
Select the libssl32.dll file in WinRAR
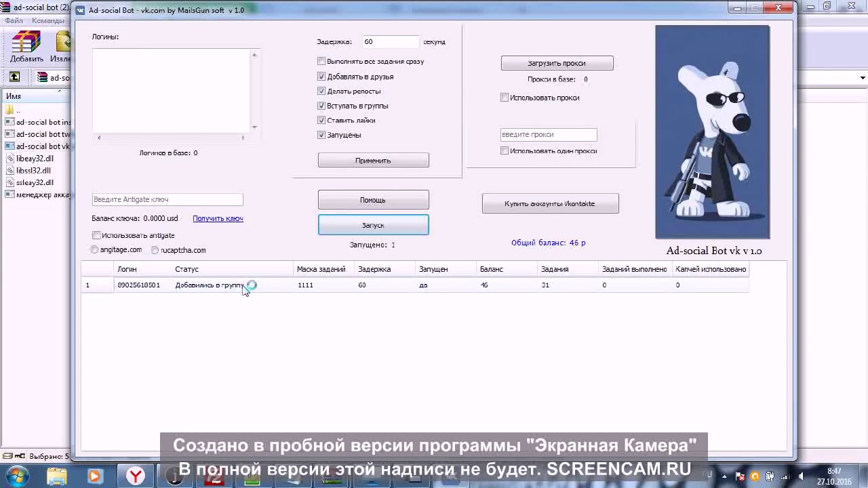coord(33,171)
